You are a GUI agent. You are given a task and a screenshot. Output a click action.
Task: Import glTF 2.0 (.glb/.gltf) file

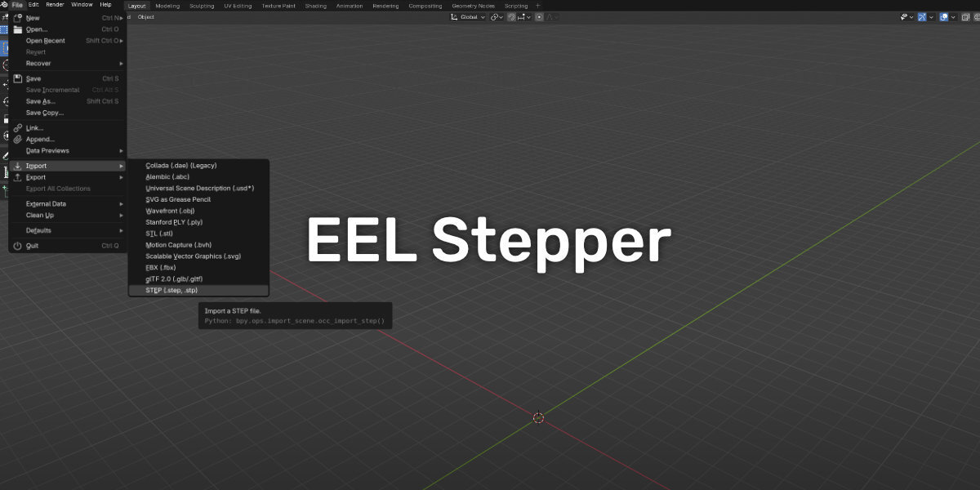pos(198,278)
